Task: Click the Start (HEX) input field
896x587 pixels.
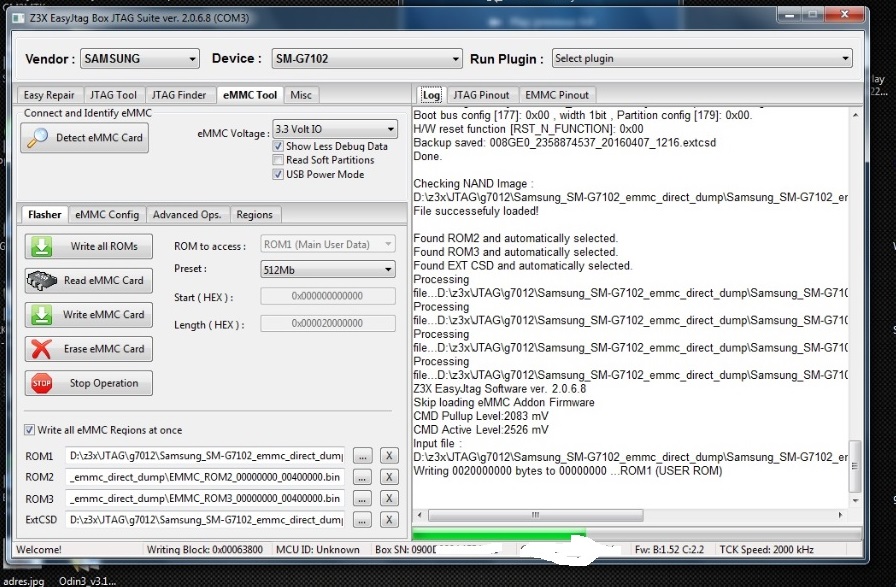Action: 327,296
